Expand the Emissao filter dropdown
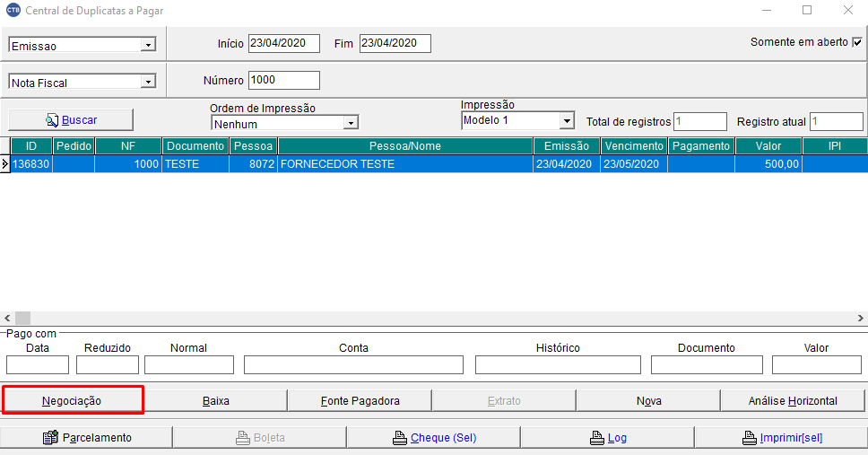 [x=148, y=46]
